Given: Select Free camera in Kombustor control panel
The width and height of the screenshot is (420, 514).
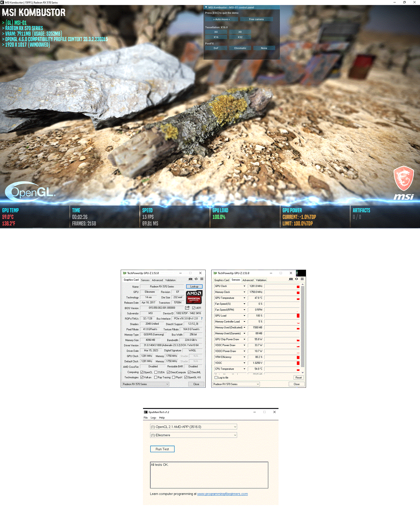Looking at the screenshot, I should tap(256, 19).
